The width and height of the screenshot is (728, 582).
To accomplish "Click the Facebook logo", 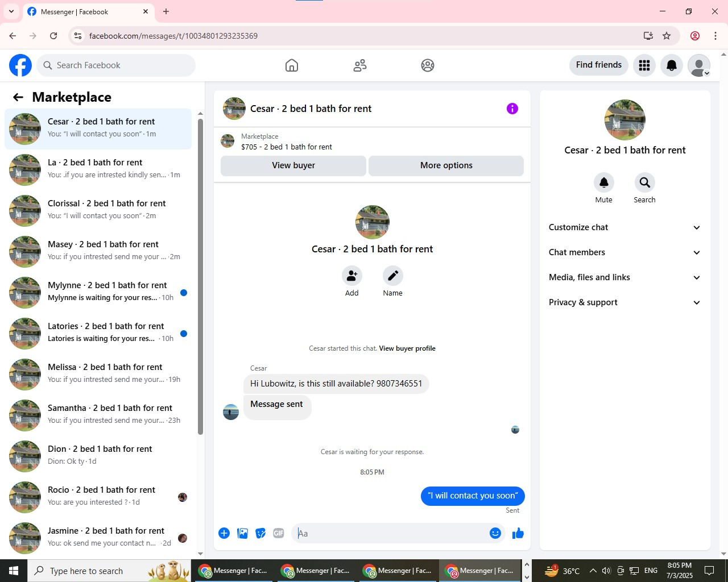I will 20,65.
